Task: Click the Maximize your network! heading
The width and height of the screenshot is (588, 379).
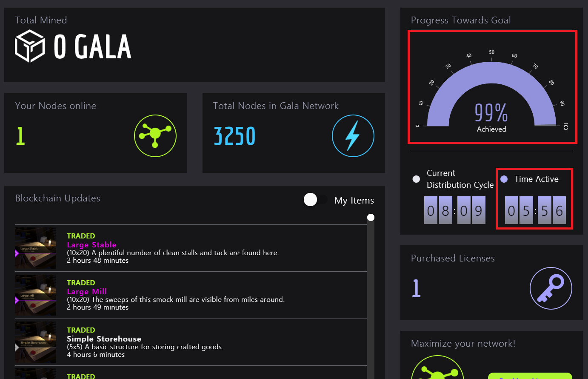Action: 463,344
